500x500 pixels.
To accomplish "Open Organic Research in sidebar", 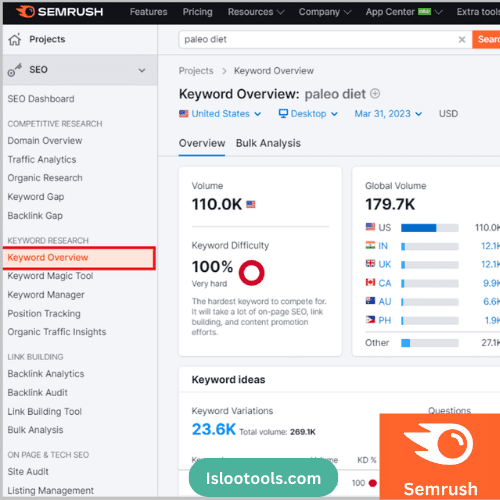I will (45, 178).
